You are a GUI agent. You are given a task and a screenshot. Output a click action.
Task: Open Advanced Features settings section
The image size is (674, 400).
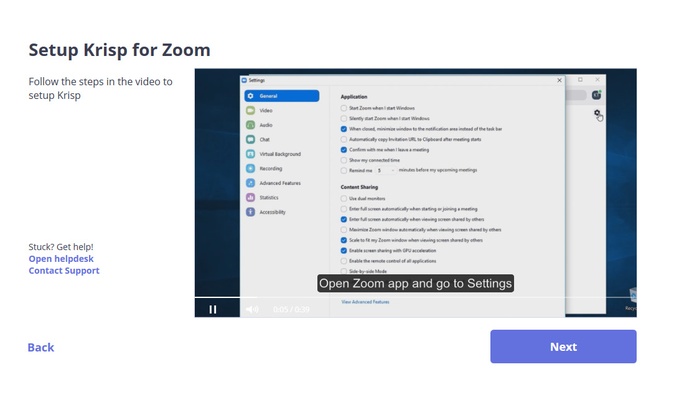click(x=282, y=183)
